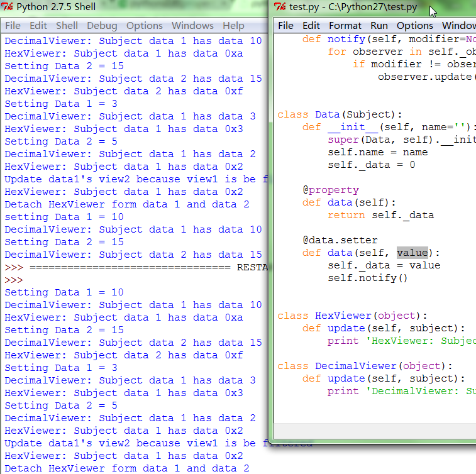Click 'def data(self):' getter line
This screenshot has height=474, width=476.
[x=349, y=202]
